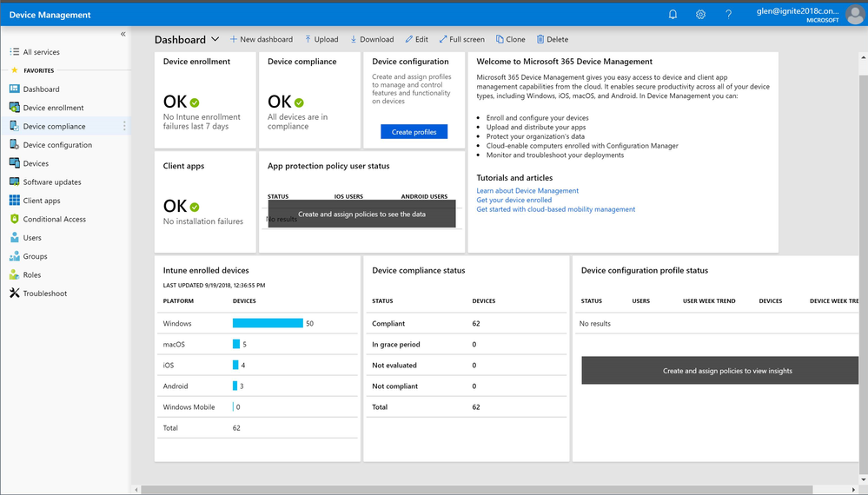Edit the current dashboard
Image resolution: width=868 pixels, height=495 pixels.
416,39
